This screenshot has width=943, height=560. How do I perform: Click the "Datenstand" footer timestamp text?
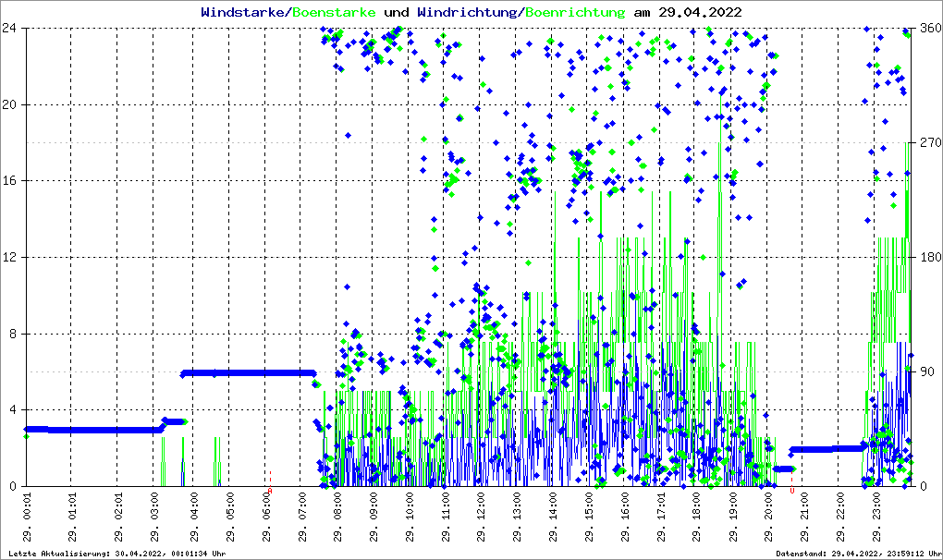tap(858, 554)
